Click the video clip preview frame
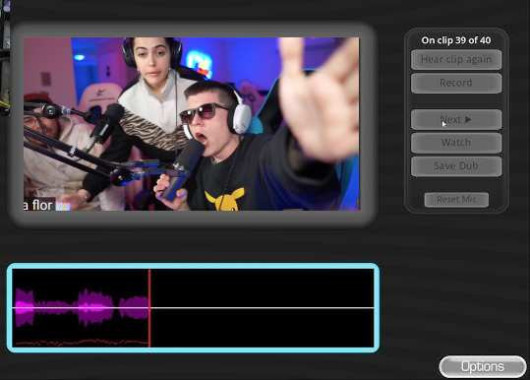Image resolution: width=530 pixels, height=380 pixels. (192, 124)
